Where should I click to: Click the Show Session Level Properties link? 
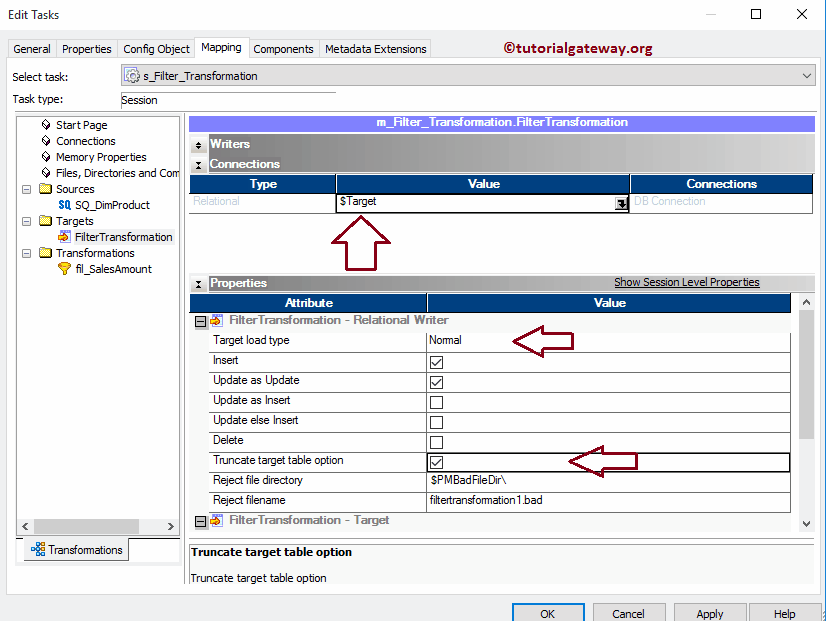point(686,282)
